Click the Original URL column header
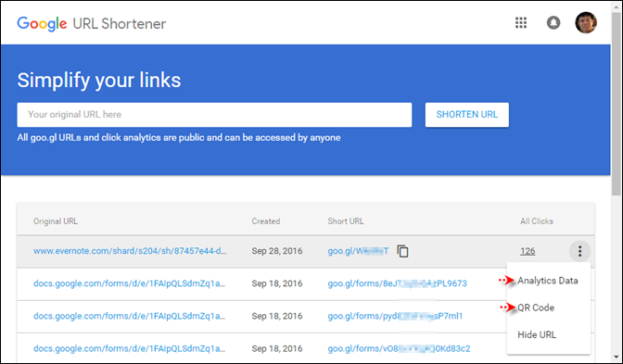This screenshot has width=623, height=364. click(56, 221)
